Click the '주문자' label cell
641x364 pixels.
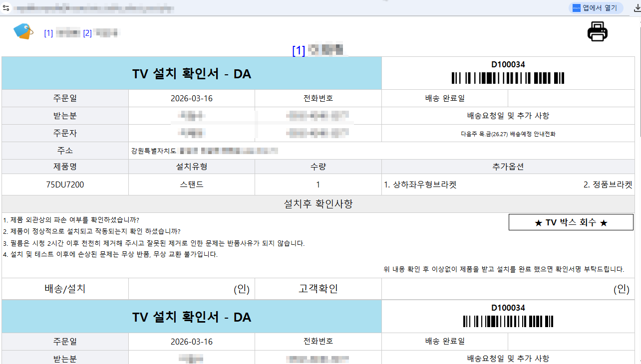(x=65, y=133)
